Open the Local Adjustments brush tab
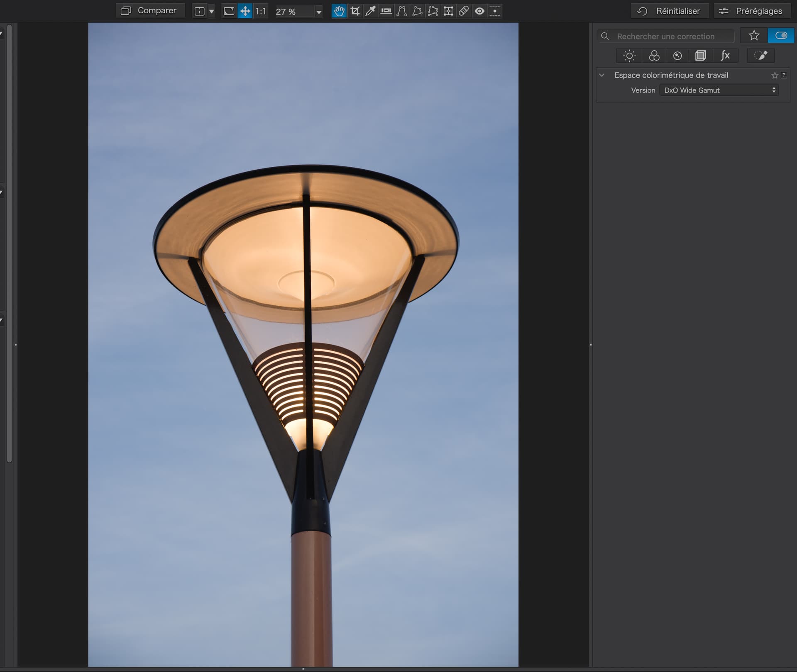 pos(760,56)
